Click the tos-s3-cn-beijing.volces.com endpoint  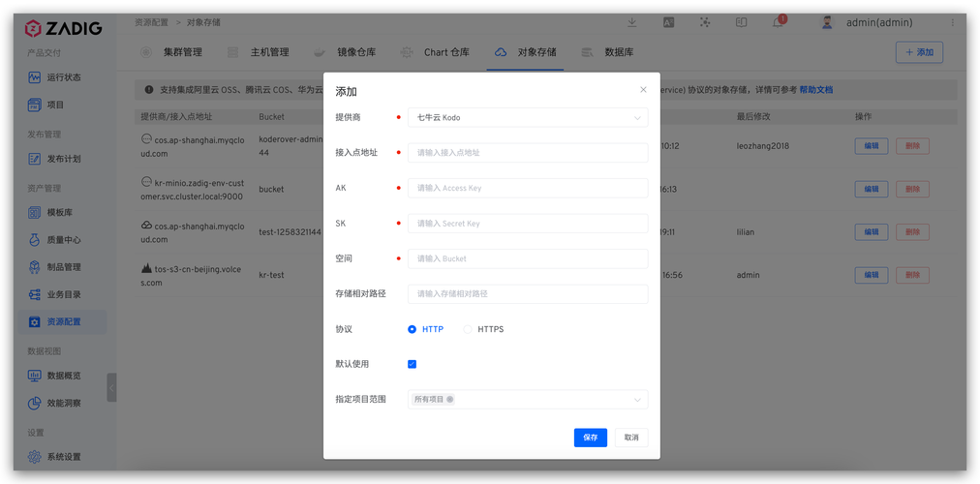pyautogui.click(x=191, y=276)
